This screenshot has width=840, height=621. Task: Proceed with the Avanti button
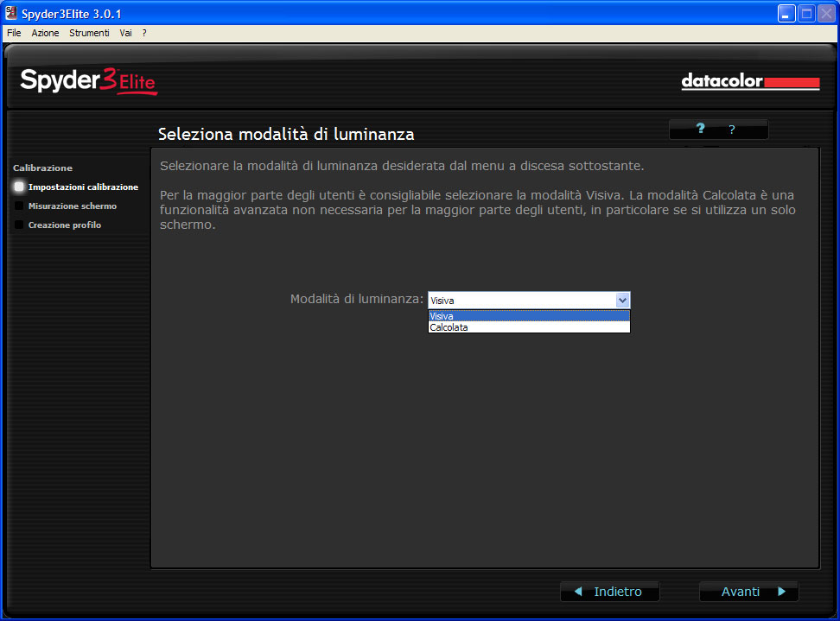click(x=749, y=592)
